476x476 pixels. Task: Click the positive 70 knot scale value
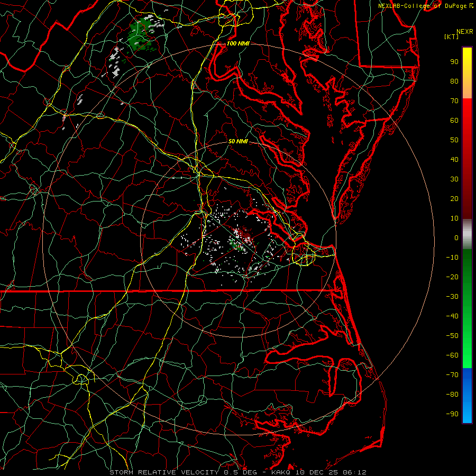[x=454, y=101]
